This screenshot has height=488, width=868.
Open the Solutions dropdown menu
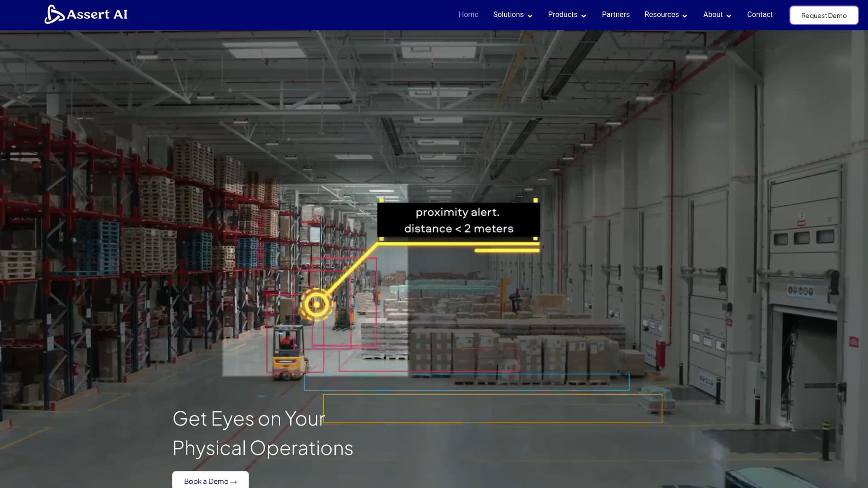tap(508, 14)
